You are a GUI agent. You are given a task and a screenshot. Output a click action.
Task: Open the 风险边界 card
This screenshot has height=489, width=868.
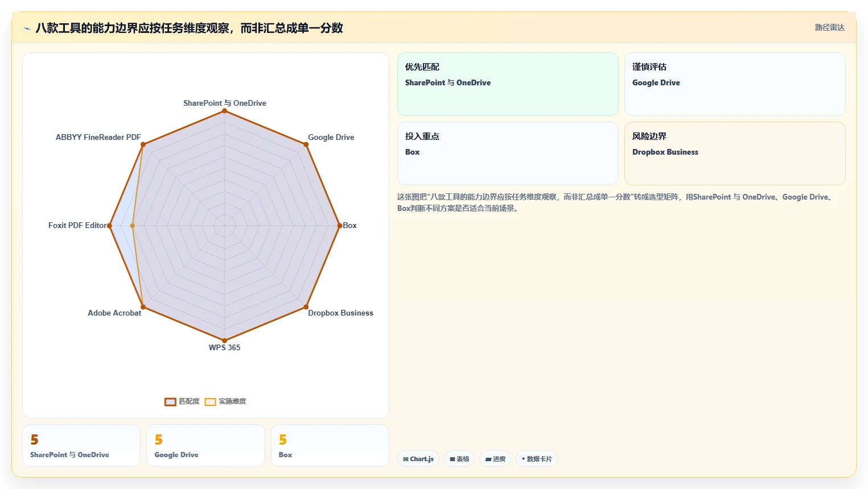[735, 154]
